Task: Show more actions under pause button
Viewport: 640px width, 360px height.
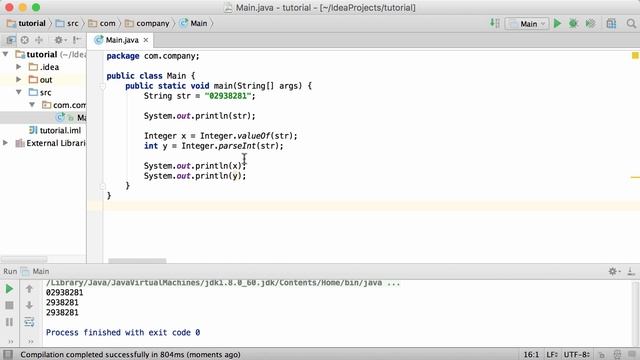Action: (x=11, y=341)
